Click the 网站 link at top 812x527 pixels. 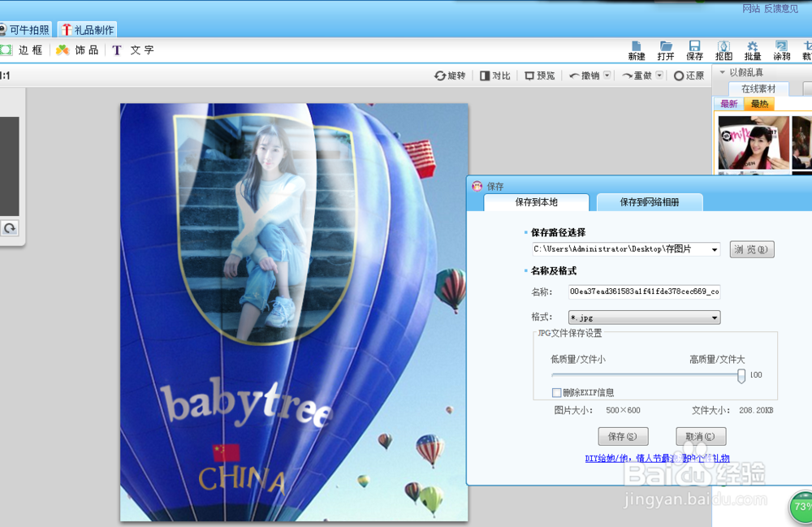tap(751, 8)
